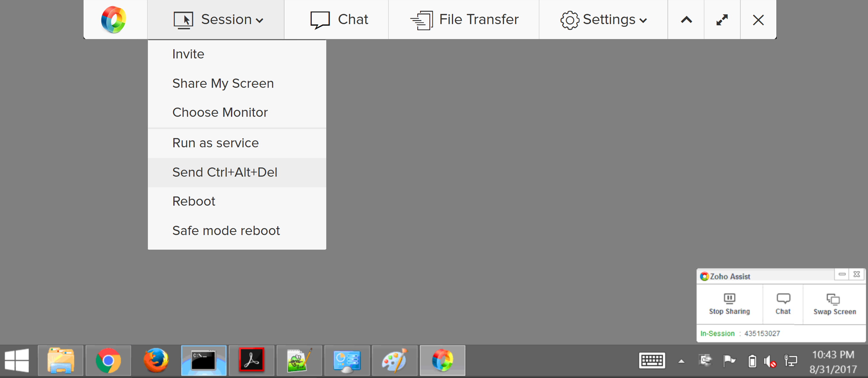Click the battery tray icon
The image size is (868, 378).
(x=752, y=361)
